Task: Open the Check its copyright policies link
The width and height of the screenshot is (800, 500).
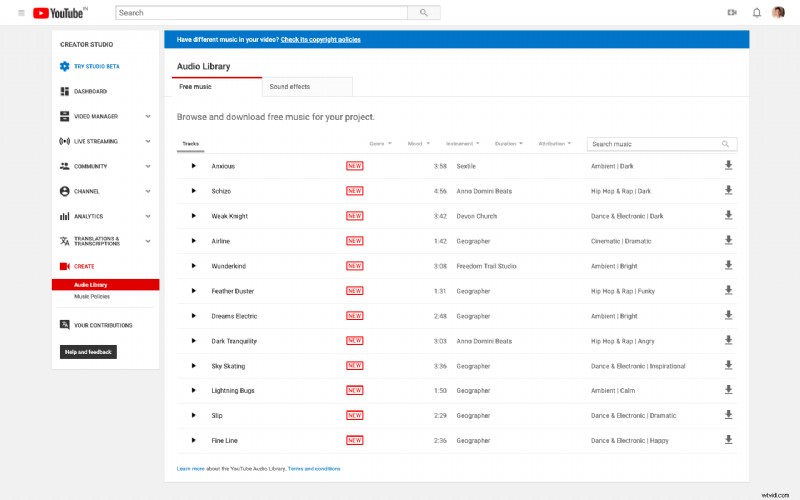Action: pos(320,40)
